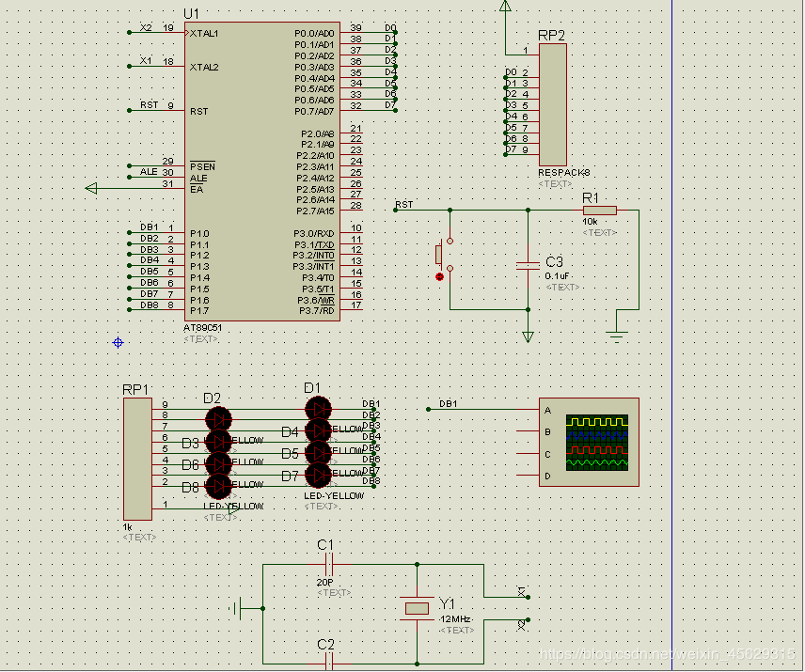Click oscilloscope channel B pin label
This screenshot has height=672, width=805.
click(547, 432)
